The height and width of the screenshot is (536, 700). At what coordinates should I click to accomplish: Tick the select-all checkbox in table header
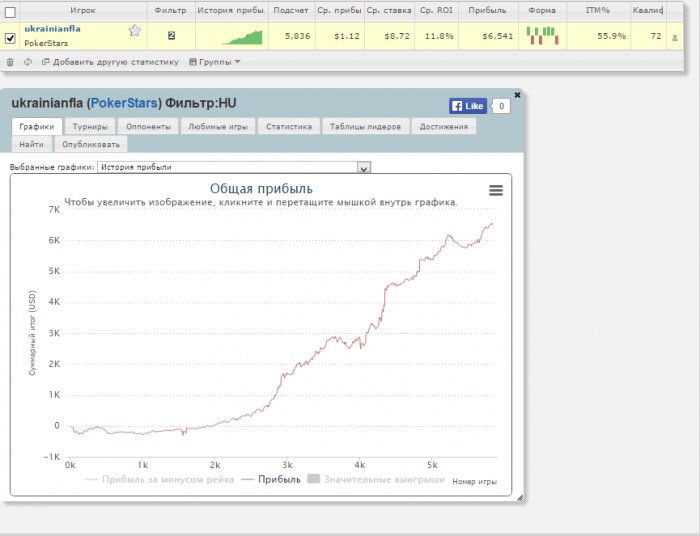tap(10, 12)
